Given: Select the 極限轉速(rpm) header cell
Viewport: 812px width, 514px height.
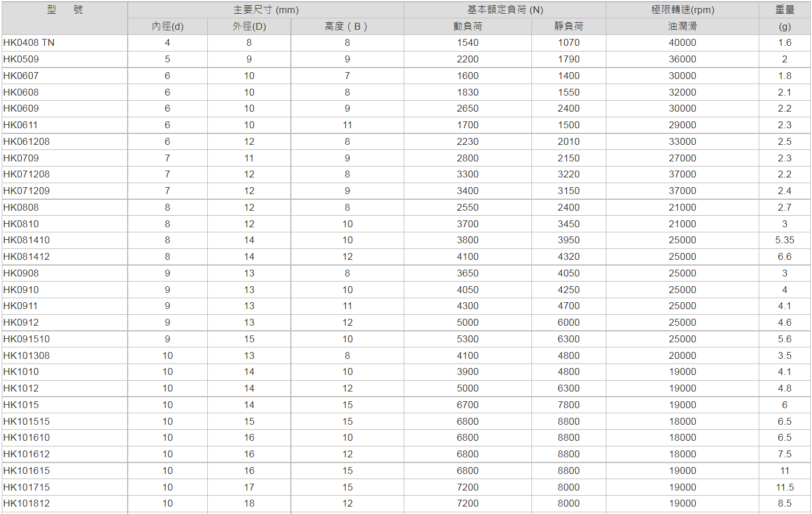Looking at the screenshot, I should (683, 10).
